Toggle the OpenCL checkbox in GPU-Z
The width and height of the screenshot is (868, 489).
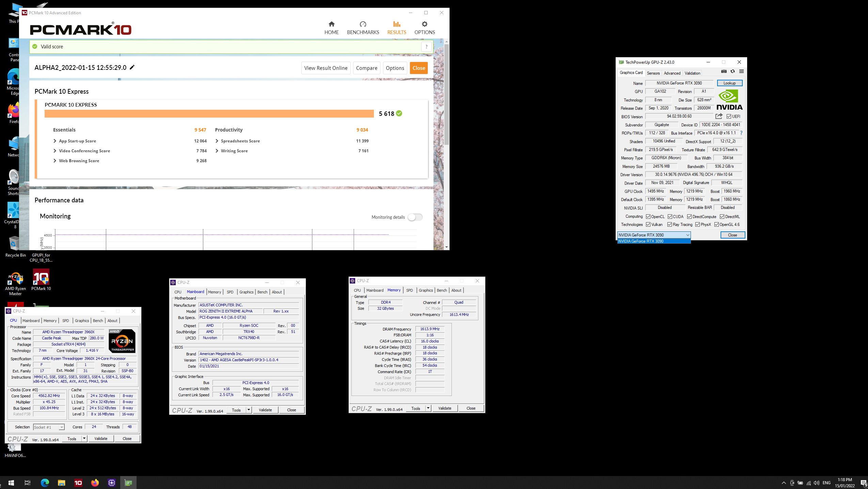pyautogui.click(x=648, y=217)
